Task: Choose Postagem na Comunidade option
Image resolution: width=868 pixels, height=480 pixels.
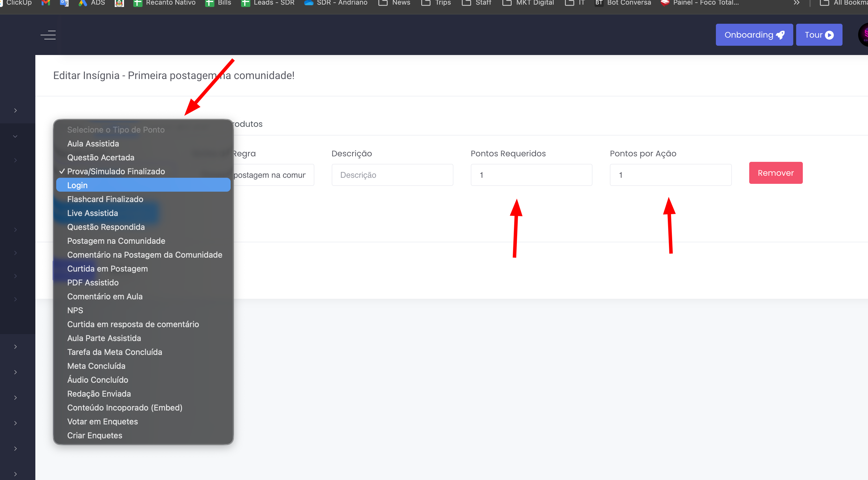Action: (x=116, y=241)
